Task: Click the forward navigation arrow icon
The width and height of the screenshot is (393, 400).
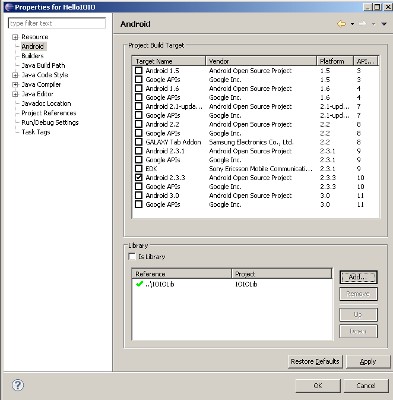Action: [363, 24]
